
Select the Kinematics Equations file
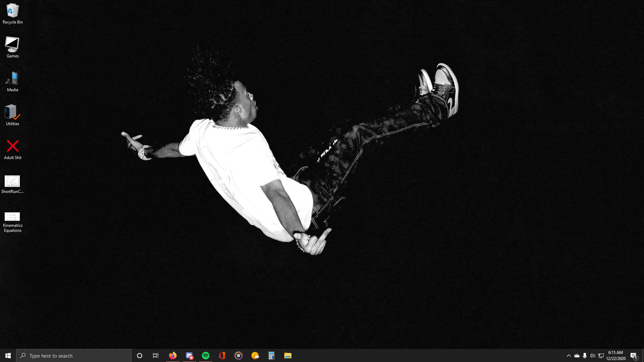[12, 221]
